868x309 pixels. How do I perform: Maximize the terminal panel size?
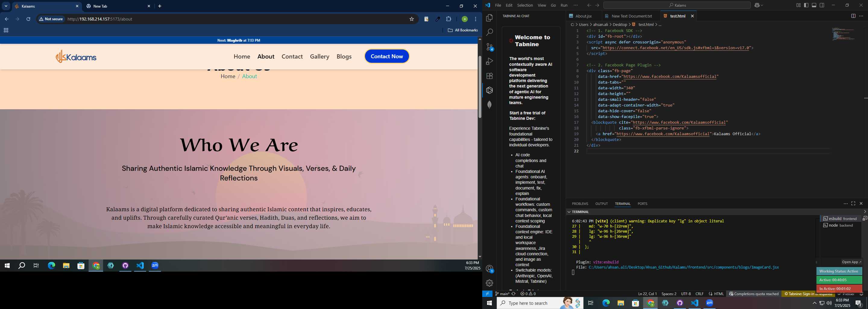click(x=853, y=204)
